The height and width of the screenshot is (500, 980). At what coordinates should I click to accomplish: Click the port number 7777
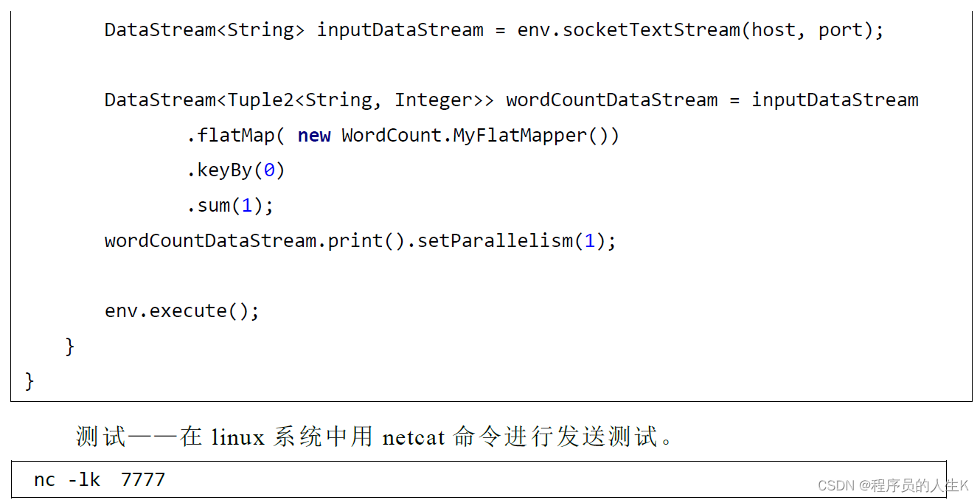coord(143,480)
